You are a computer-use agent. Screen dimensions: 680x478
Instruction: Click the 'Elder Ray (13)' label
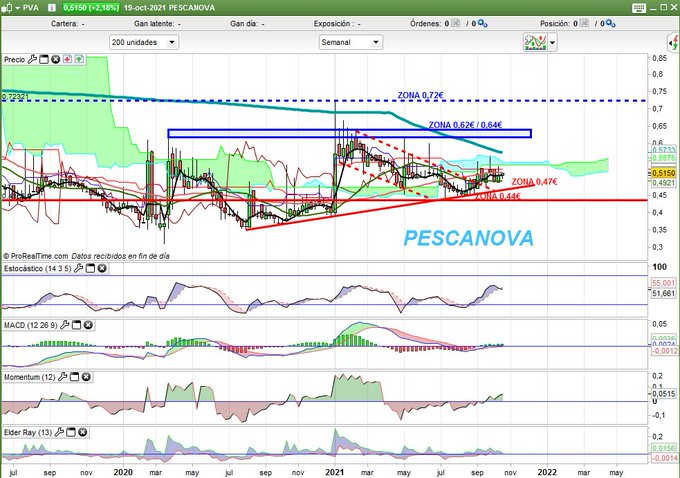28,432
